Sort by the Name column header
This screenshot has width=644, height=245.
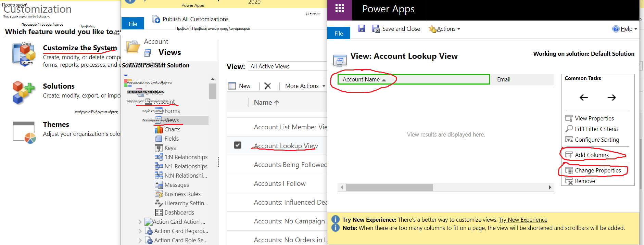(x=266, y=102)
